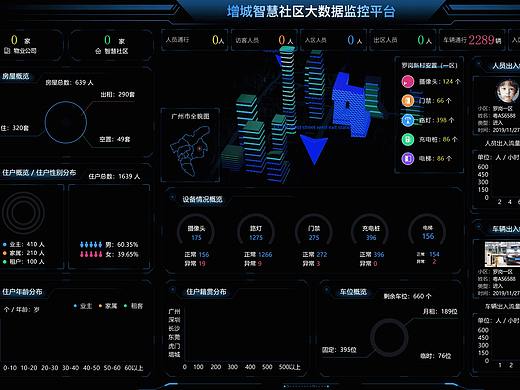Viewport: 520px width, 390px height.
Task: Click the 家属: 210 人 legend row
Action: tap(24, 253)
